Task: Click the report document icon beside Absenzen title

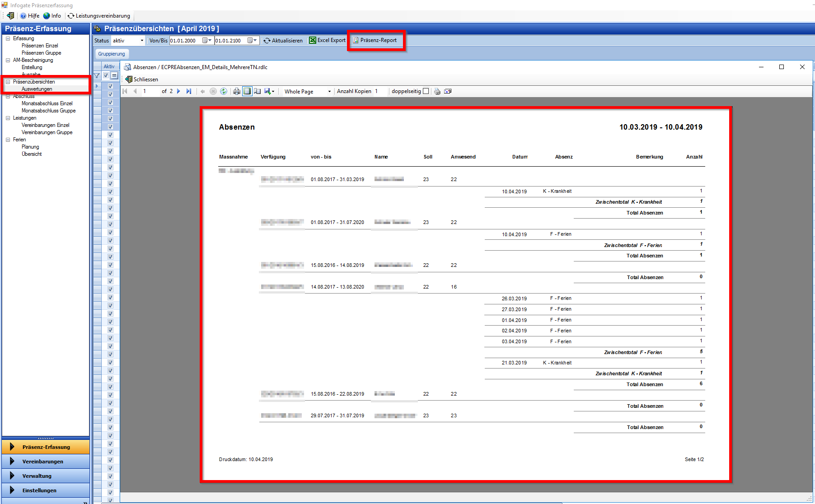Action: (x=127, y=67)
